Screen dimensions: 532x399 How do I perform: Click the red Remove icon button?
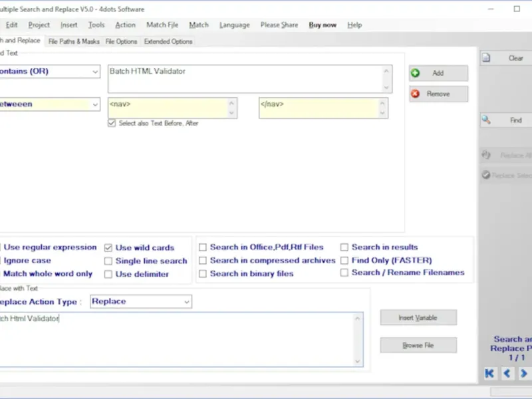pos(438,94)
